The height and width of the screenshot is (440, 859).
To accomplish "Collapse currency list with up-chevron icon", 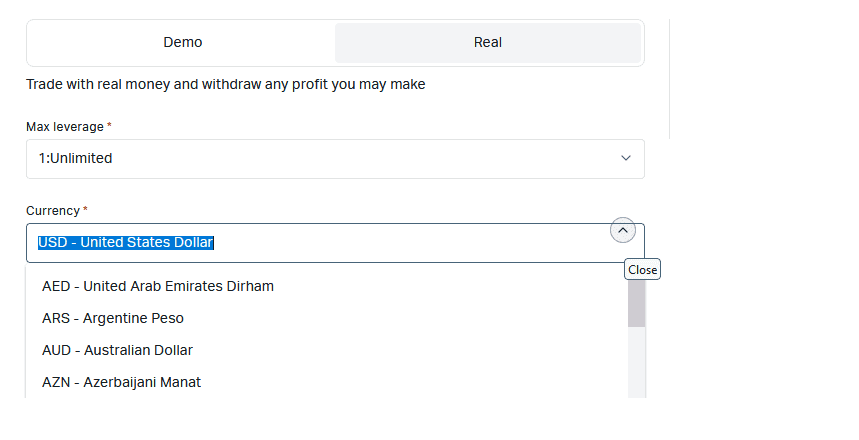I will pyautogui.click(x=623, y=230).
